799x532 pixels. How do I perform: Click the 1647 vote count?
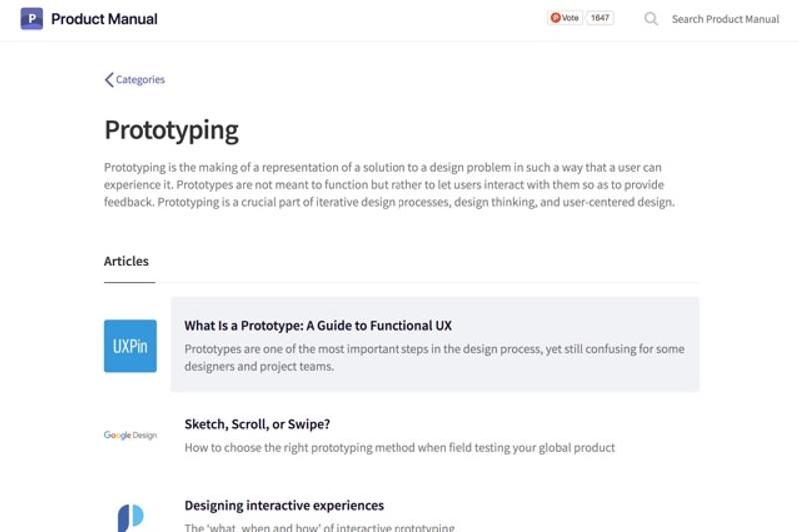600,18
